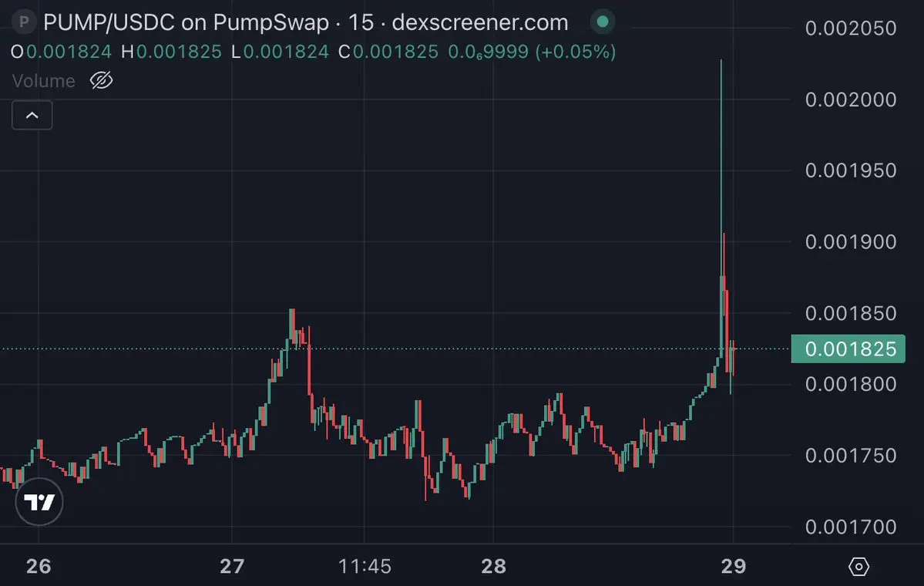Click the PUMP token 'P' icon
The width and height of the screenshot is (924, 586).
pyautogui.click(x=24, y=22)
